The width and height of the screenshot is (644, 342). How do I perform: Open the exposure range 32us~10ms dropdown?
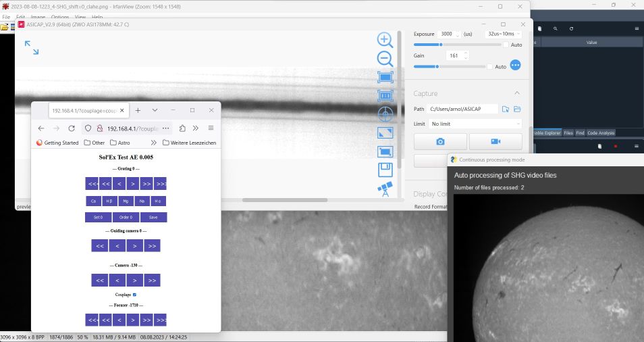(503, 34)
